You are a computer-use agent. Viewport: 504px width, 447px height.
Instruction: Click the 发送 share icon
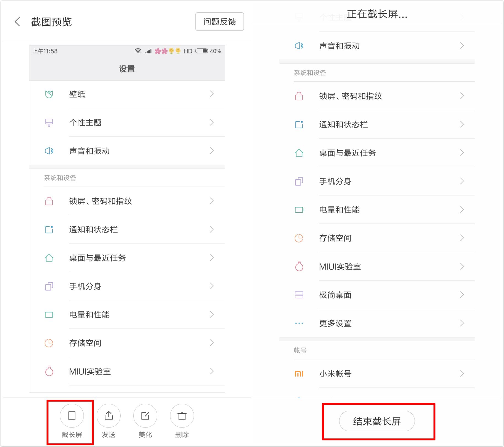[109, 416]
